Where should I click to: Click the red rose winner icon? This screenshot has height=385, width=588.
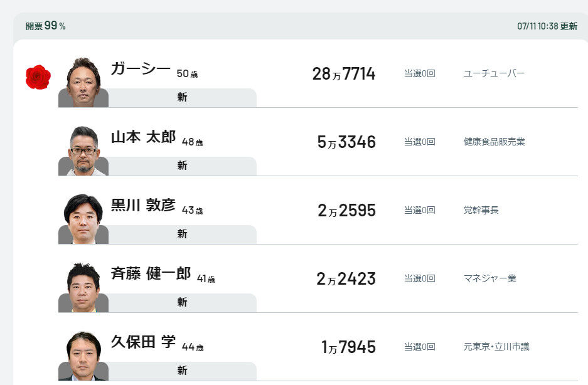tap(38, 77)
